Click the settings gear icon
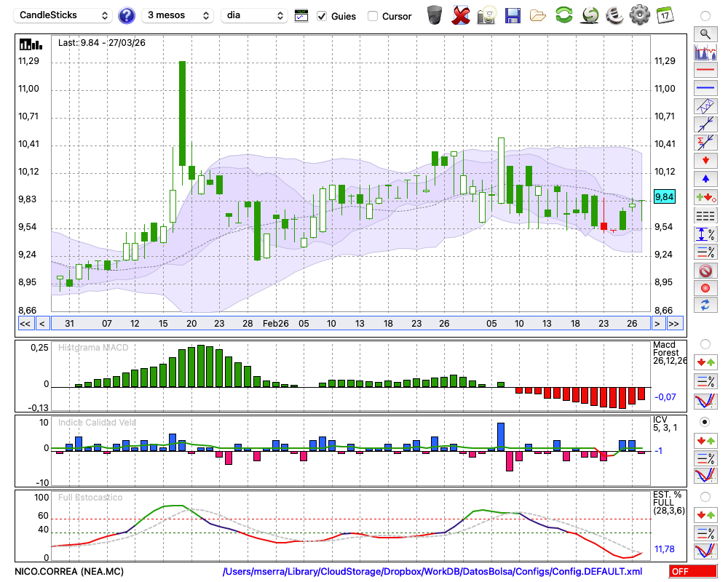The height and width of the screenshot is (582, 728). (639, 15)
